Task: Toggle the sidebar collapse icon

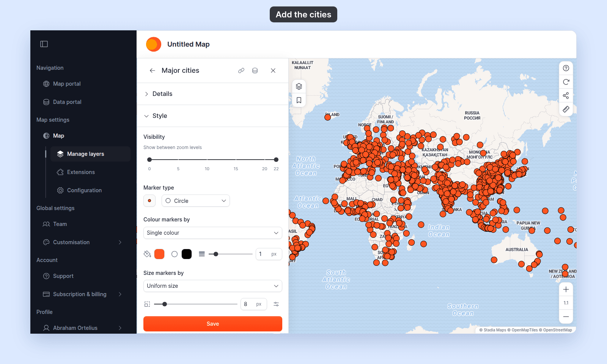Action: click(44, 44)
